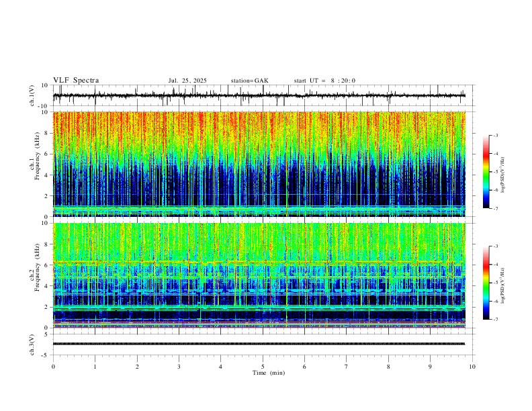The width and height of the screenshot is (532, 411).
Task: Select the date "Jul. 25, 2025"
Action: pyautogui.click(x=187, y=81)
